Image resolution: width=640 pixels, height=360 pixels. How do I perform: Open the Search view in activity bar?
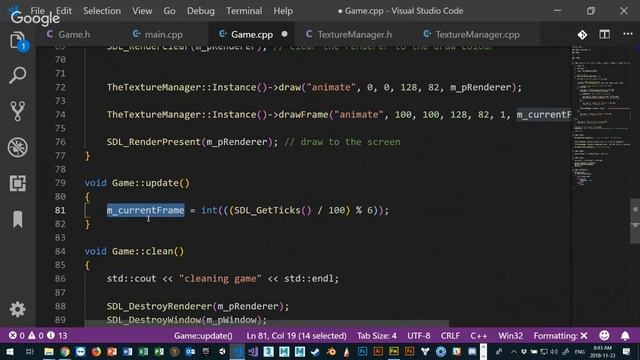pos(18,76)
